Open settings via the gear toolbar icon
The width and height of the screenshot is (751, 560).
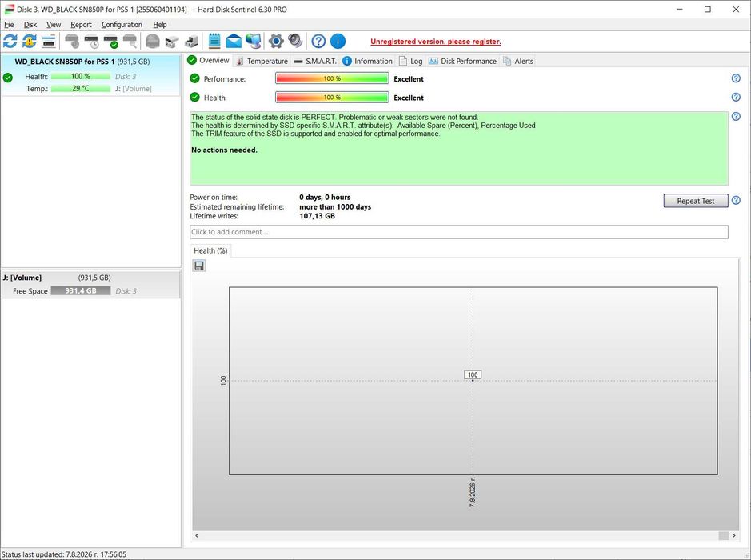pyautogui.click(x=276, y=41)
